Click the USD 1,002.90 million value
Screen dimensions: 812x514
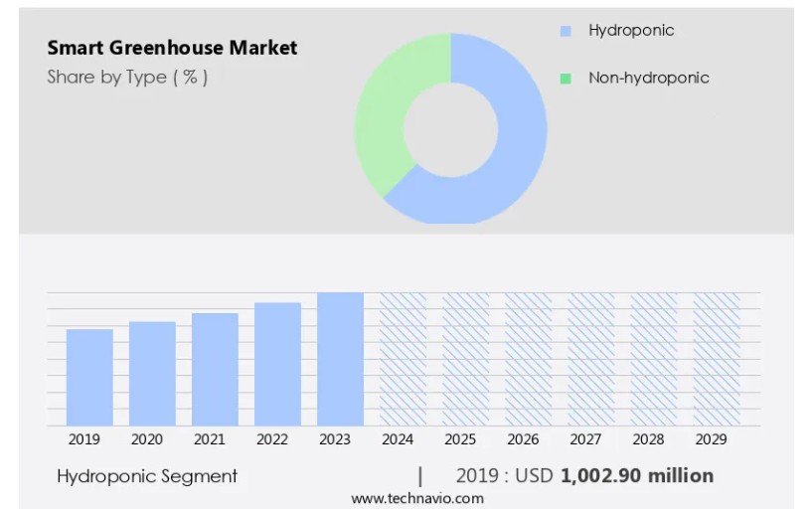tap(636, 476)
